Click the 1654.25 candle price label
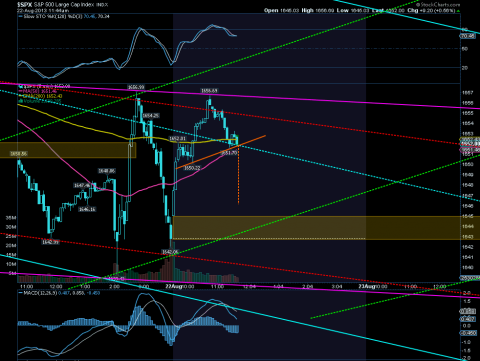480x361 pixels. (151, 116)
